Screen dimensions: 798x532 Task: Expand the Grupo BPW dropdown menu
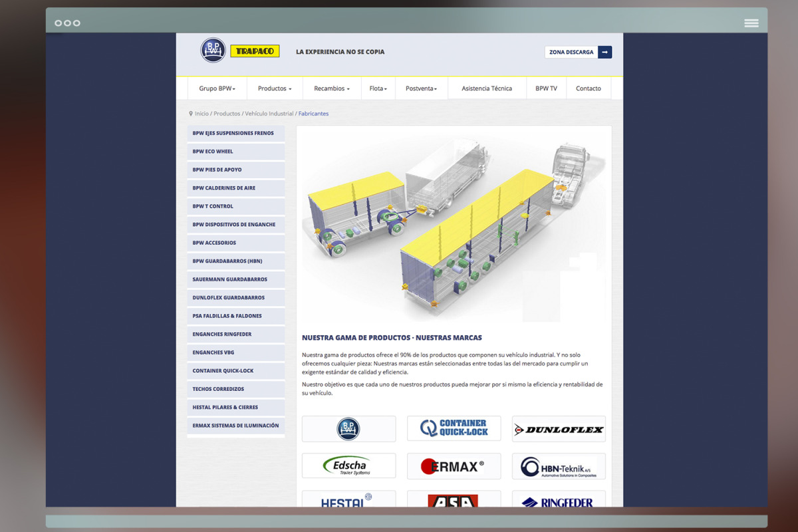coord(217,88)
